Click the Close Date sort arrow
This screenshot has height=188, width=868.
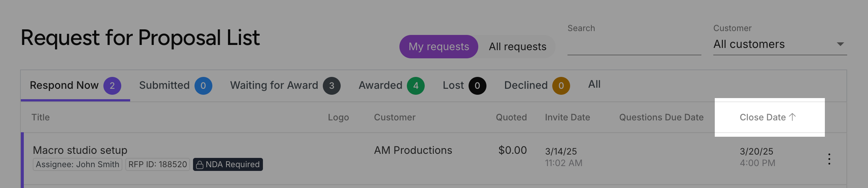point(793,117)
